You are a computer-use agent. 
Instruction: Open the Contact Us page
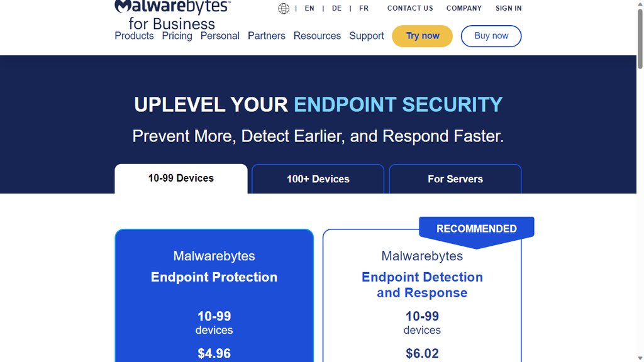[x=410, y=8]
